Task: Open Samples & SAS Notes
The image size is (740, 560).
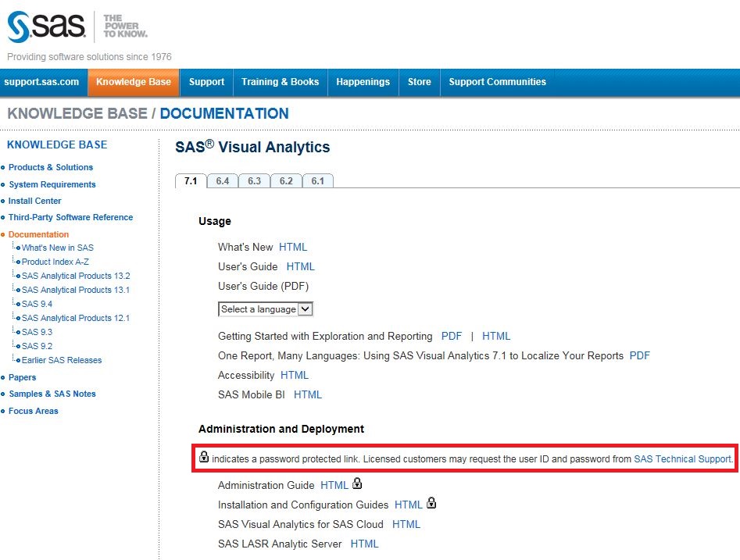Action: [x=52, y=394]
